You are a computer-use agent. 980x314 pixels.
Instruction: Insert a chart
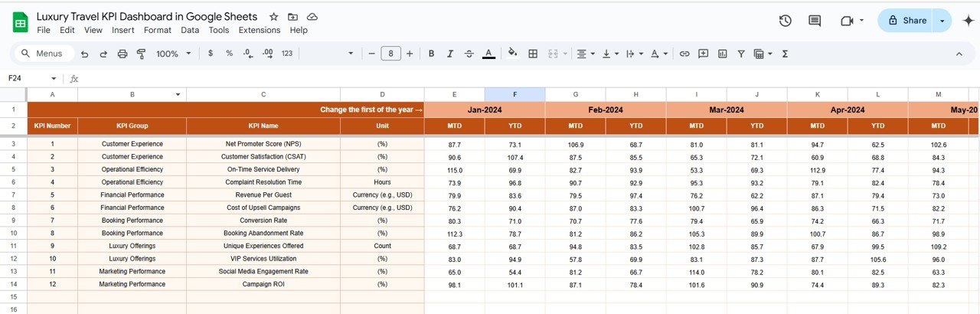pos(722,54)
